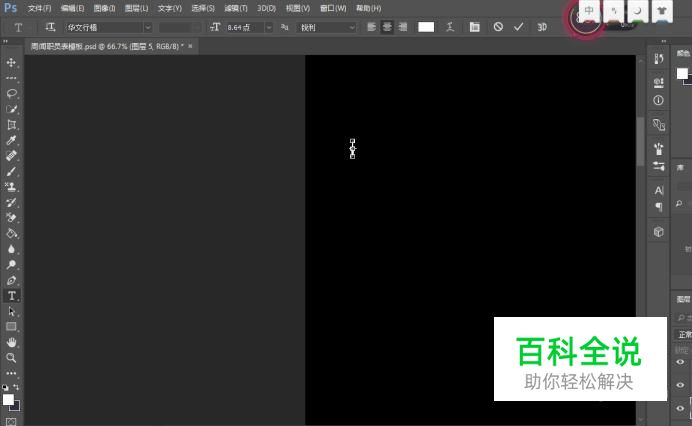Click the Color panel foreground swatch
Viewport: 692px width, 426px height.
click(682, 73)
